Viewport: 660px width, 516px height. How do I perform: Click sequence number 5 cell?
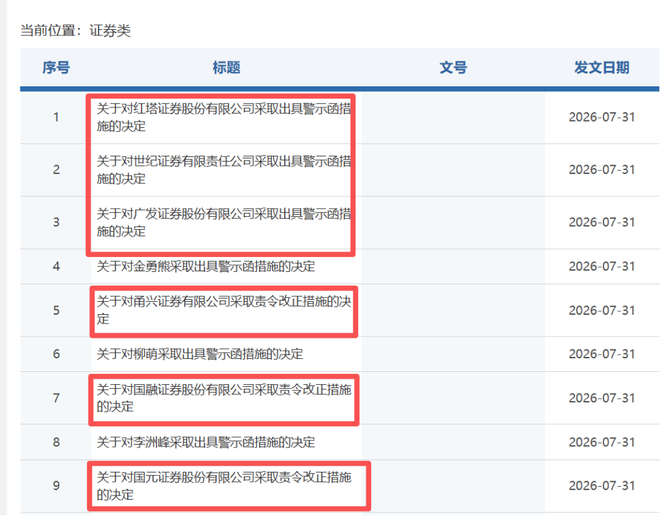[x=56, y=311]
